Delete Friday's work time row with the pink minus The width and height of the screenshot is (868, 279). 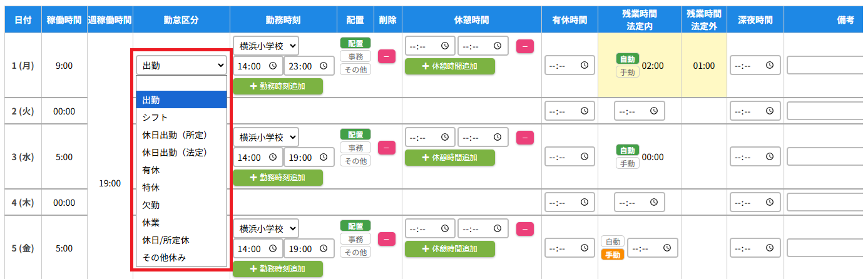(386, 238)
